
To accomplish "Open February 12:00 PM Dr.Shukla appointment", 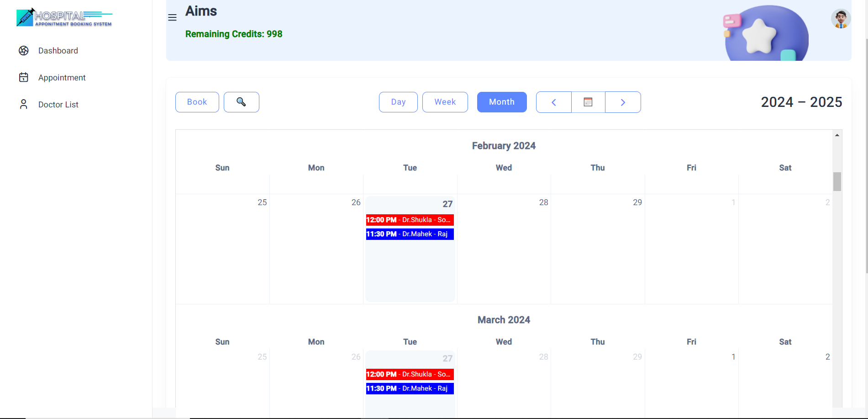I will (x=410, y=220).
